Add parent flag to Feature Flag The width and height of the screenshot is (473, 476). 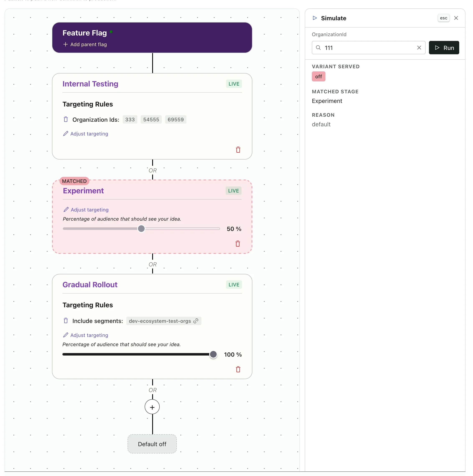pyautogui.click(x=85, y=44)
